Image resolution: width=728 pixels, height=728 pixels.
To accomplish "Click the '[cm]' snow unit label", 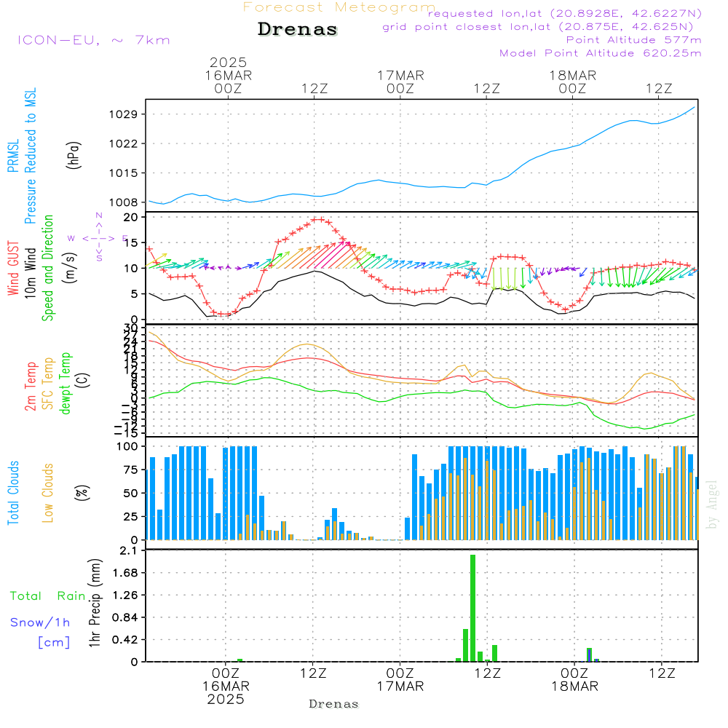I will click(x=54, y=643).
